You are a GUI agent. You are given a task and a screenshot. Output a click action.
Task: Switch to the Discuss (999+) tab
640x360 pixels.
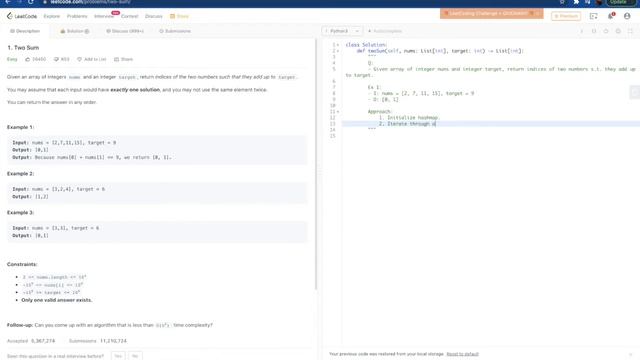tap(125, 31)
